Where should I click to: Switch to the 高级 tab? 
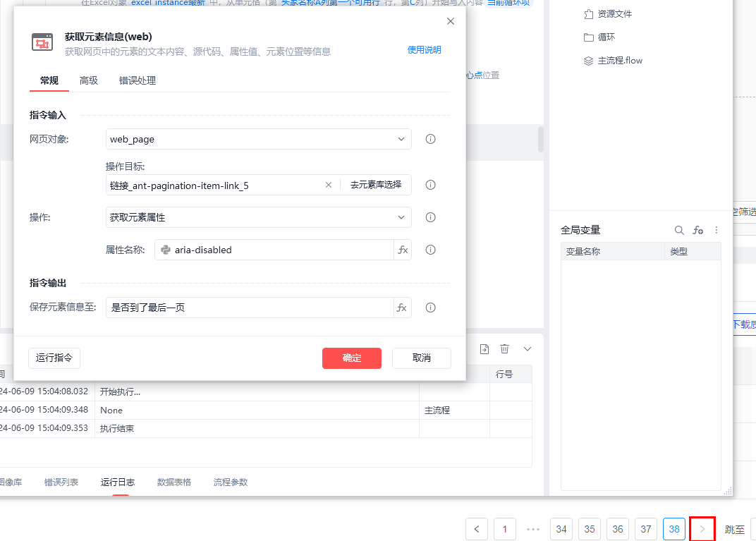[x=89, y=80]
